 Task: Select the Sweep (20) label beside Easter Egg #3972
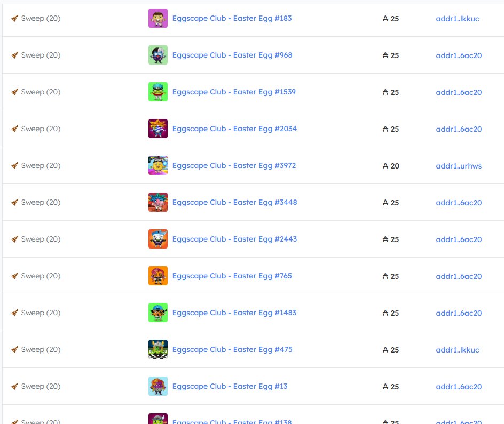[x=41, y=166]
